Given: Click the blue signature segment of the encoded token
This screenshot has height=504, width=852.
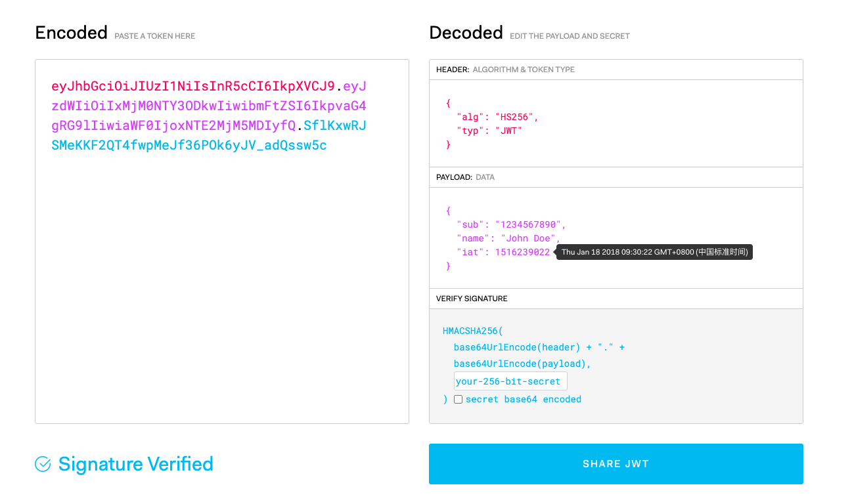Looking at the screenshot, I should click(189, 145).
